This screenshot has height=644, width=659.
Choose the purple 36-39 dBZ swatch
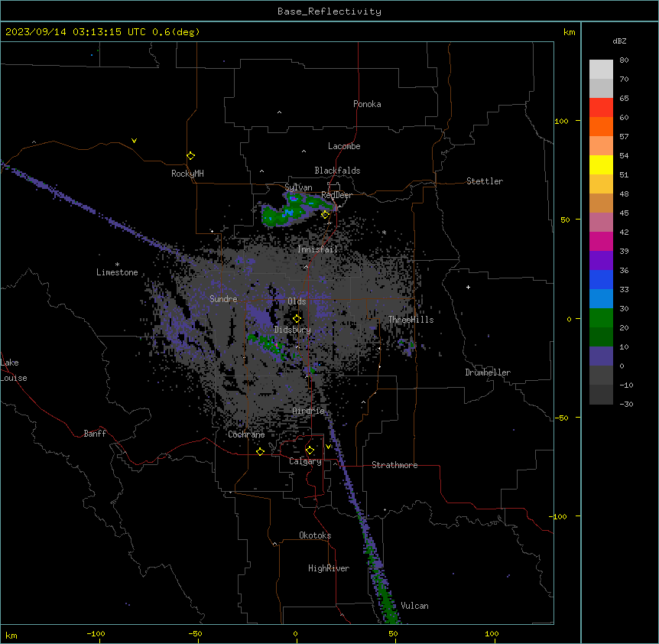point(601,261)
